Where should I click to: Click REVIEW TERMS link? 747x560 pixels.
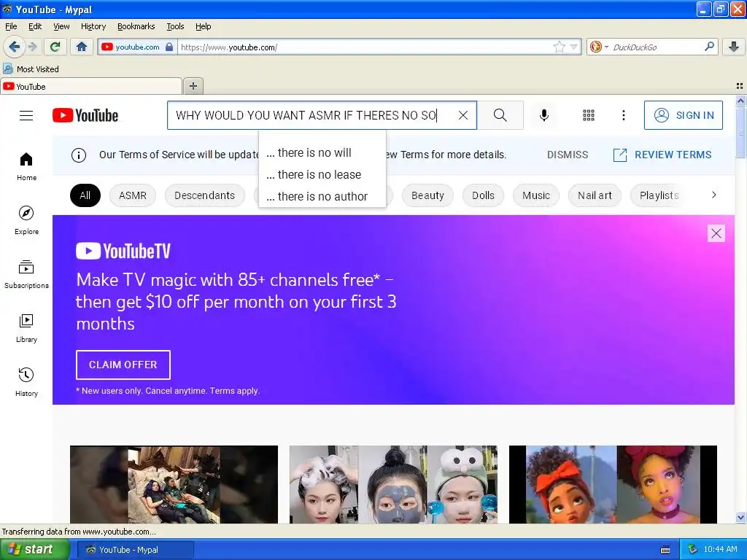click(x=662, y=155)
